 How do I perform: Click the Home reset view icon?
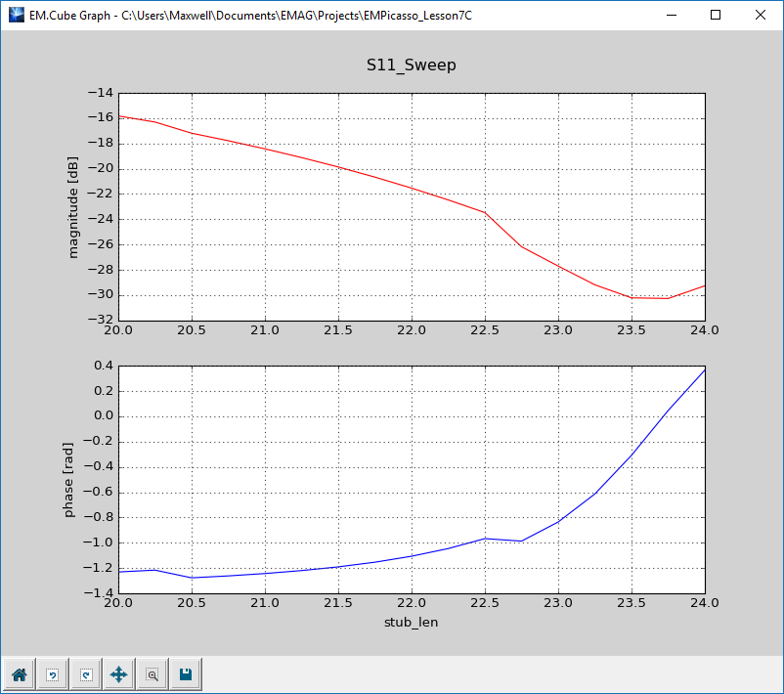point(19,674)
